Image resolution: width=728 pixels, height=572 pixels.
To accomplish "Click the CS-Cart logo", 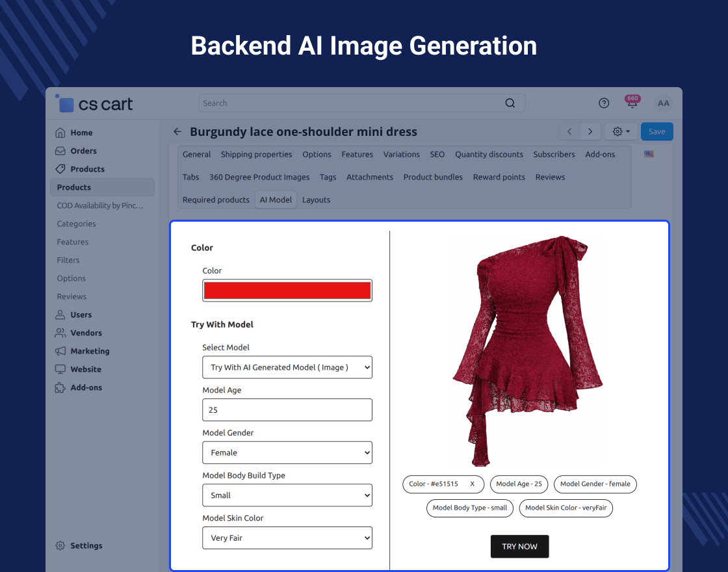I will pos(95,104).
